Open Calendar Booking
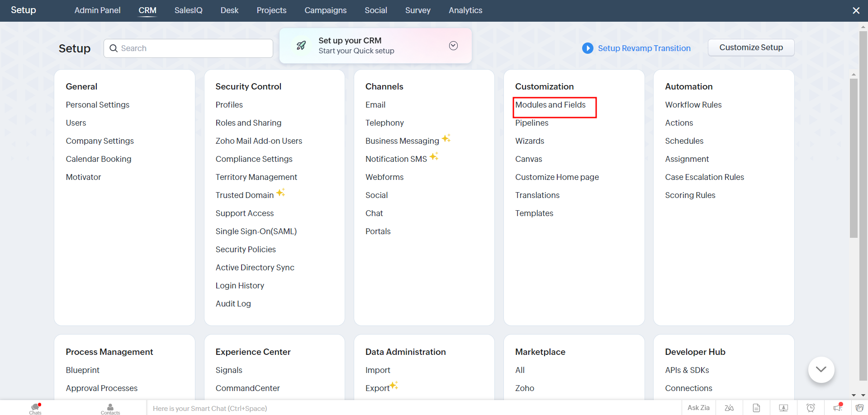 [x=99, y=159]
